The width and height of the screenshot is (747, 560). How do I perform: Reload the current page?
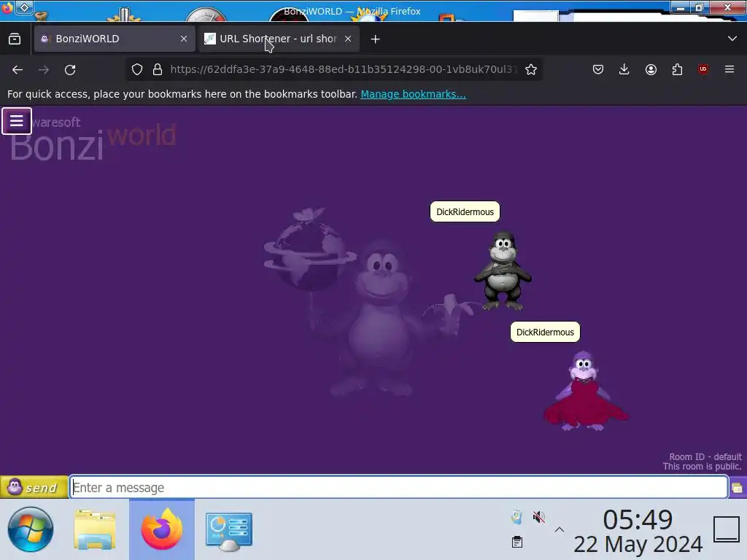[70, 70]
